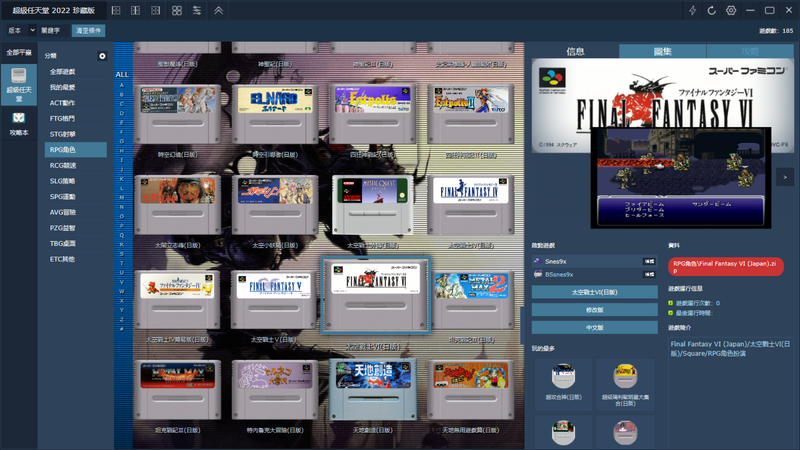
Task: Select the Torneko 特內魯克大冒險 cartridge
Action: (275, 390)
